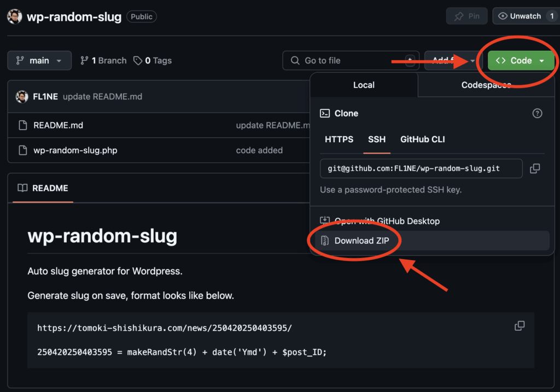Pin the repository with the Pin button
The height and width of the screenshot is (392, 560).
[x=467, y=16]
